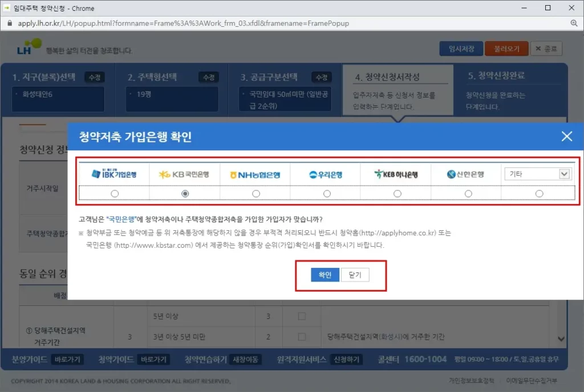Click 새창이동 next to 청약연습하기
584x392 pixels.
[245, 360]
